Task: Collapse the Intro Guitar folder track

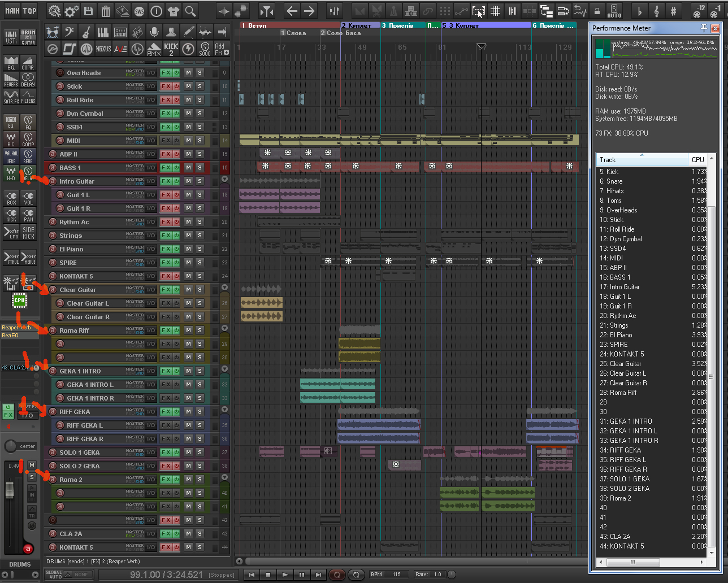Action: coord(224,180)
